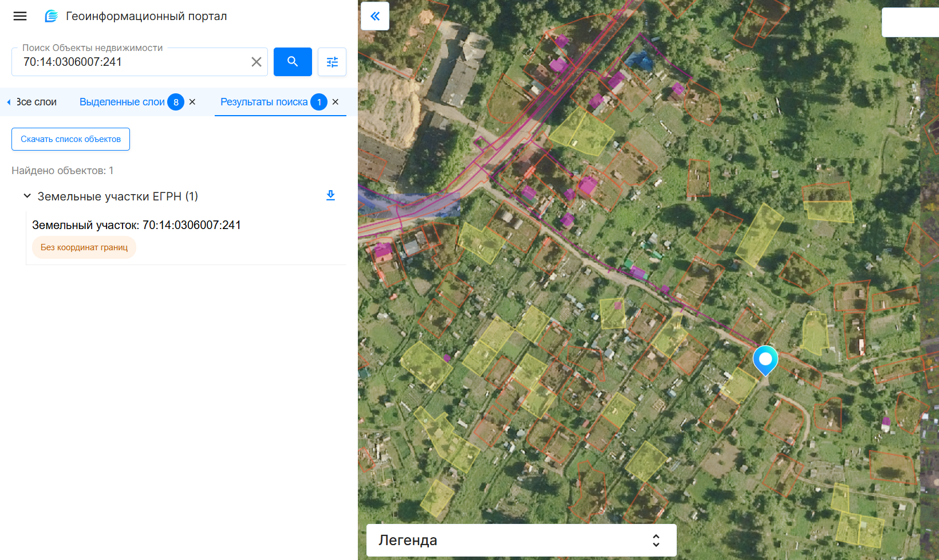Screen dimensions: 939x560
Task: Switch to Выделенные слои tab
Action: point(122,102)
